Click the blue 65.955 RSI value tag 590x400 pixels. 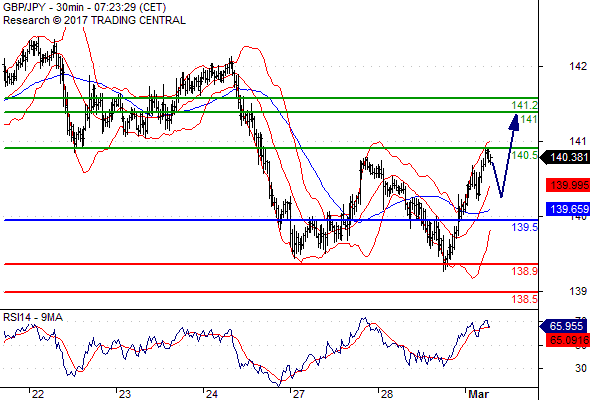(564, 326)
